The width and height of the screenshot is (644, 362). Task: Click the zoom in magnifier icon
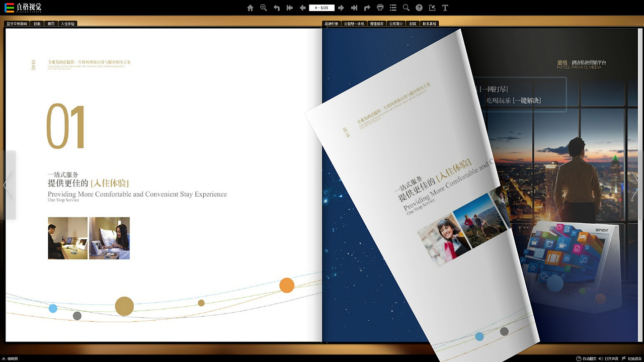pos(263,8)
